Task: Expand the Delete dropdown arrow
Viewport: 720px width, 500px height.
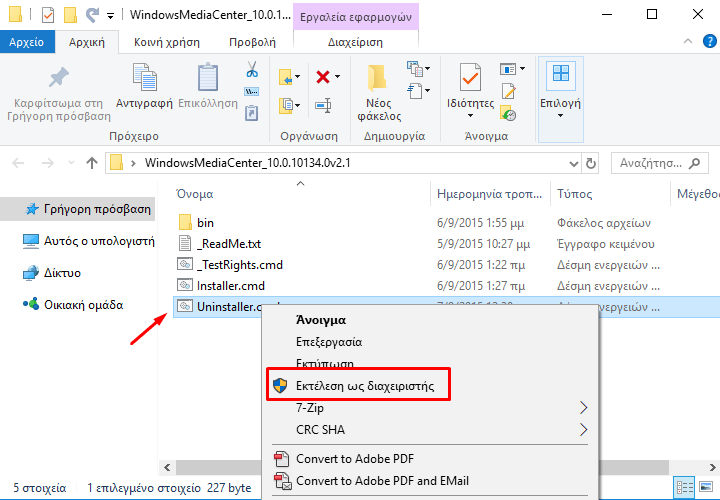Action: pos(338,77)
